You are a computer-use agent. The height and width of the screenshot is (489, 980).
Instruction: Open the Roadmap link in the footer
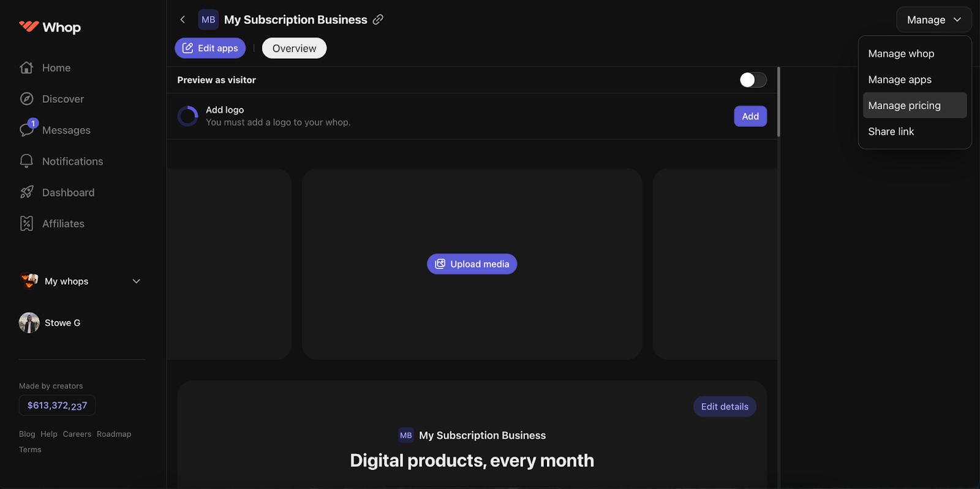pyautogui.click(x=114, y=433)
